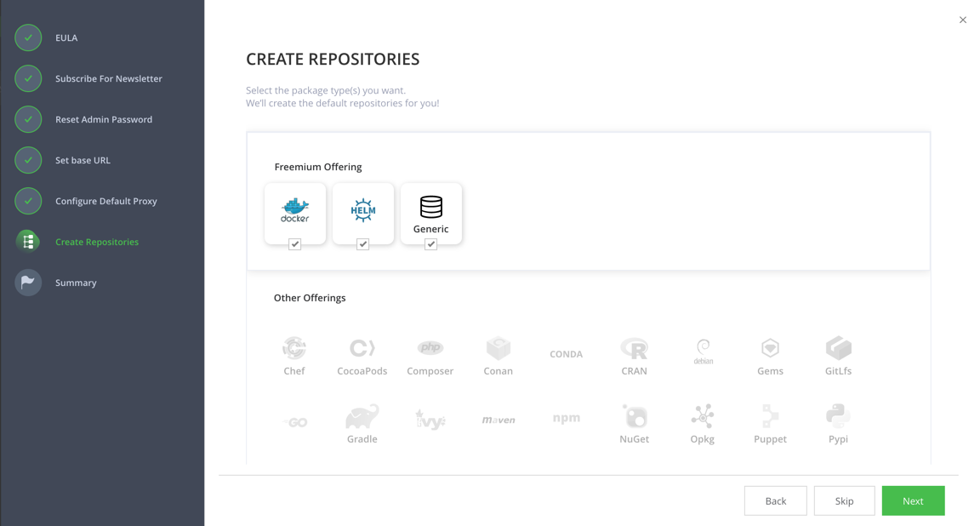Skip the repository creation step
Viewport: 980px width, 526px height.
click(844, 500)
